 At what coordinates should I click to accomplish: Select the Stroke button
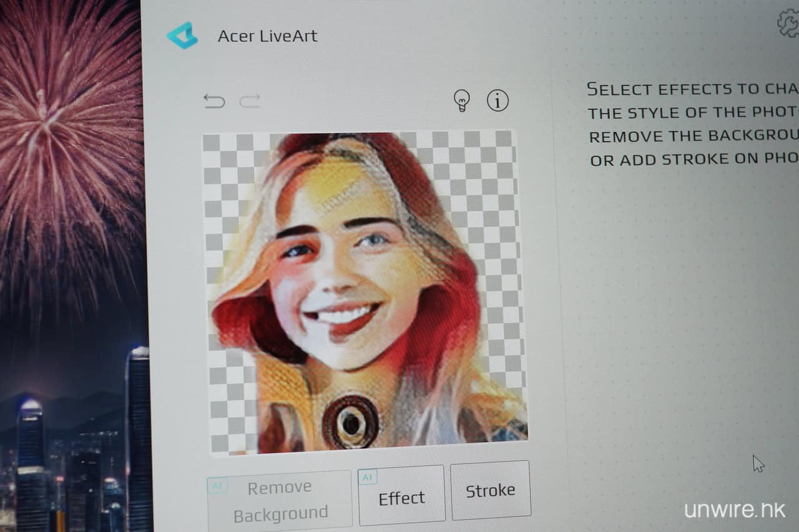tap(490, 491)
